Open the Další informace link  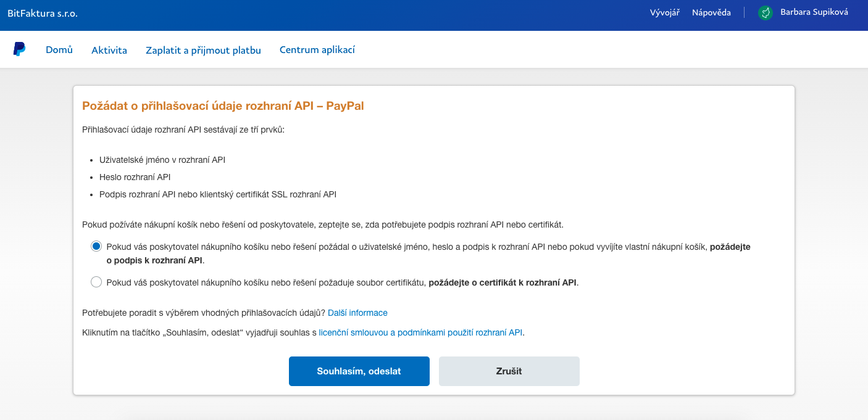point(357,313)
